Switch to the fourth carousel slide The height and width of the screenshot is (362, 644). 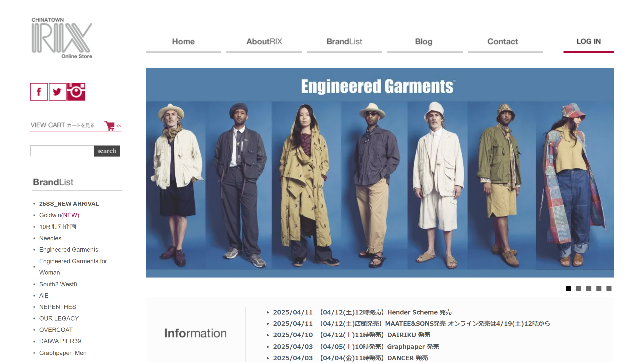click(599, 289)
